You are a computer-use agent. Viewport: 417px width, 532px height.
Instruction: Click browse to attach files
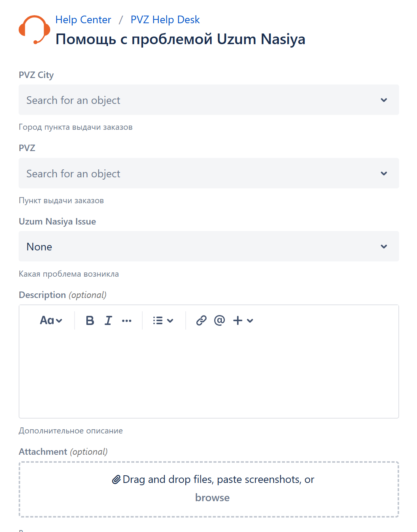(x=212, y=498)
